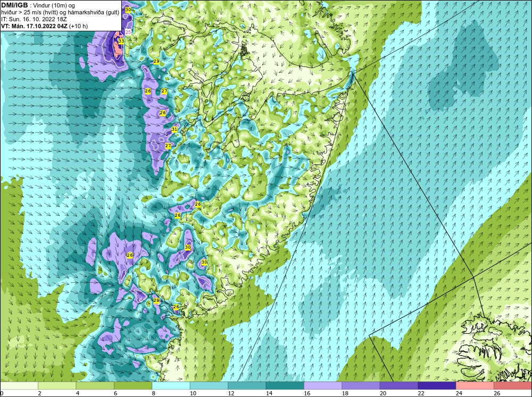The height and width of the screenshot is (397, 532).
Task: Click the color scale tick number 24
Action: (459, 393)
